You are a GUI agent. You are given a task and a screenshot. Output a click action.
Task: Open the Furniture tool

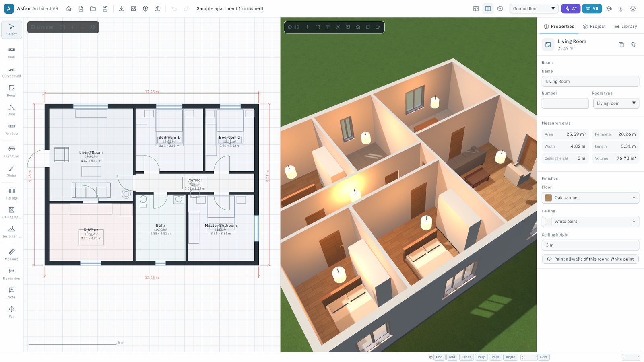click(x=12, y=152)
